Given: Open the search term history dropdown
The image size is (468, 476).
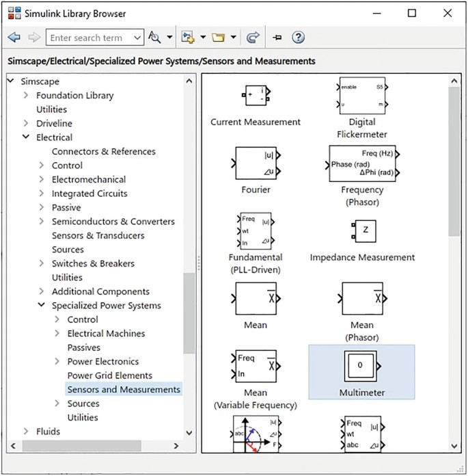Looking at the screenshot, I should pos(137,38).
